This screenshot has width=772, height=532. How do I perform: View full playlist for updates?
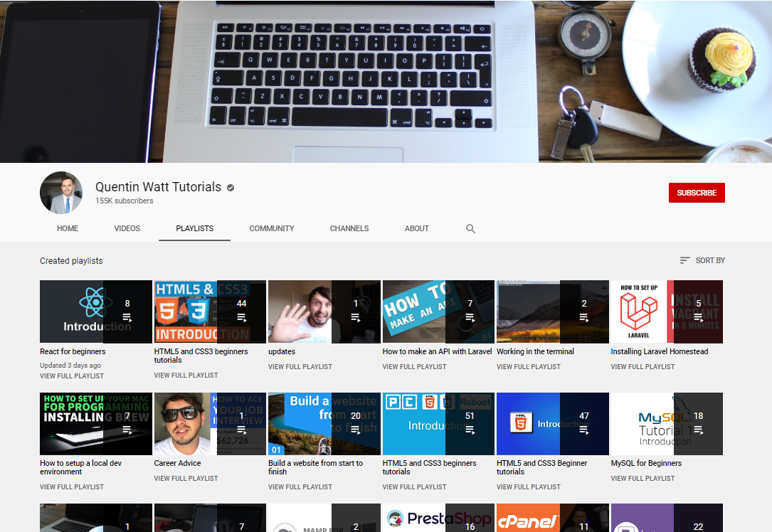(300, 367)
